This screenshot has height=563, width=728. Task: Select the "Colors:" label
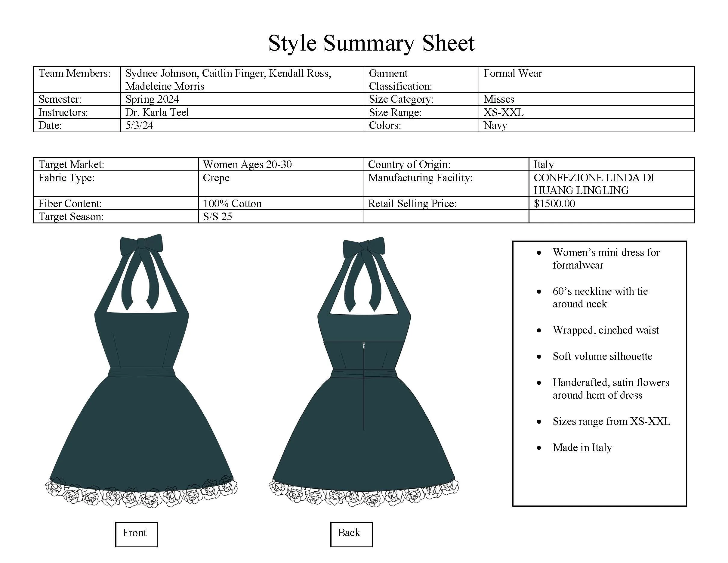385,126
